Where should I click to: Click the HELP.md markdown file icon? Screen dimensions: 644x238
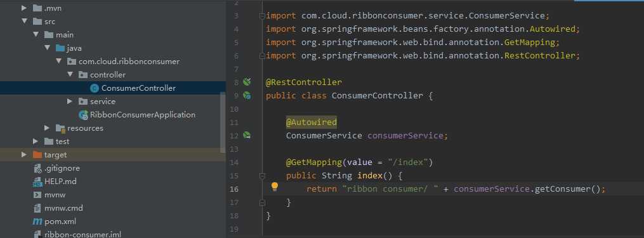click(x=38, y=182)
